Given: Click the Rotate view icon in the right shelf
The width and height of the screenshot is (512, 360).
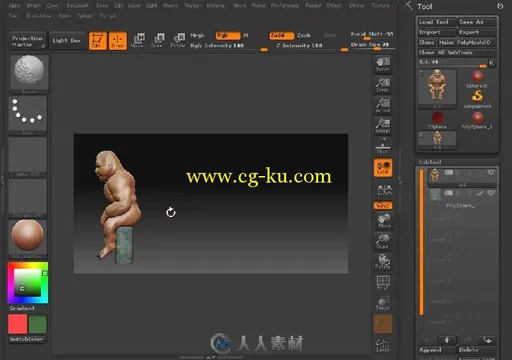Looking at the screenshot, I should click(x=383, y=262).
